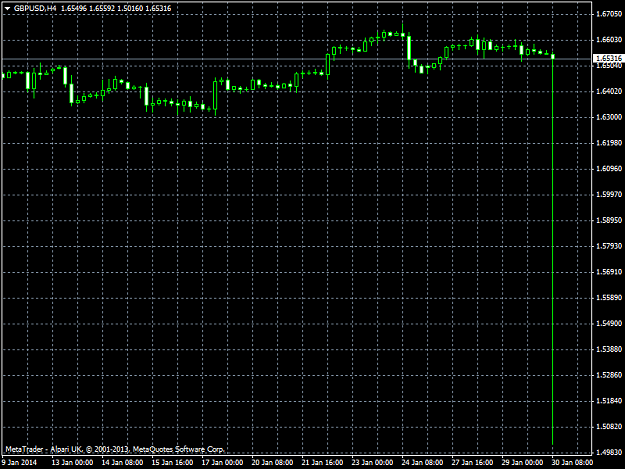Click the 1.52860 price axis label
Viewport: 625px width, 469px height.
pos(609,375)
